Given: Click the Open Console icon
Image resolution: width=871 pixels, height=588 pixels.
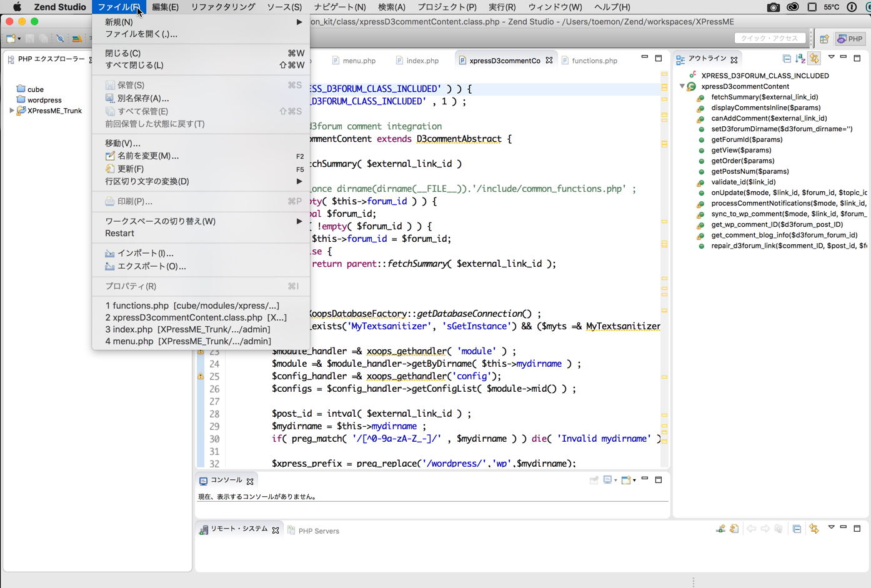Looking at the screenshot, I should tap(626, 480).
